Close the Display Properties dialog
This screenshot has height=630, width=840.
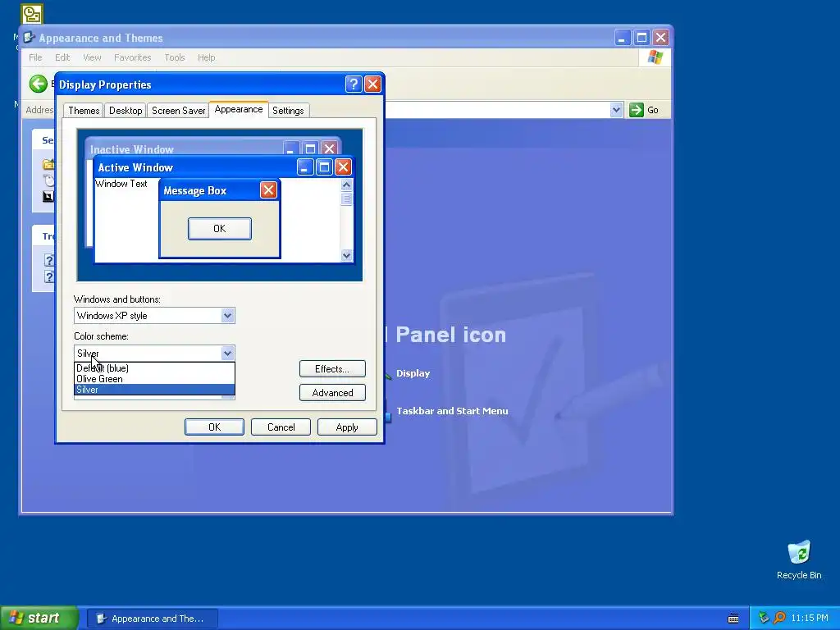tap(372, 84)
